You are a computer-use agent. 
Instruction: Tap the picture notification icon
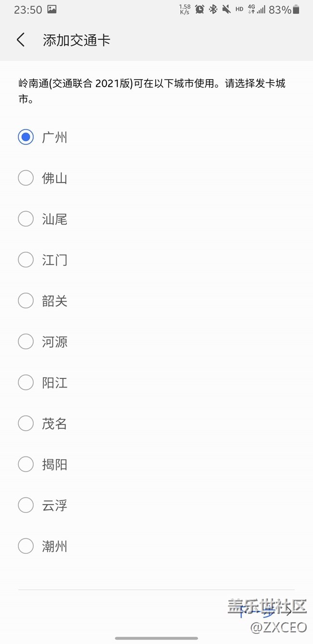click(x=52, y=9)
